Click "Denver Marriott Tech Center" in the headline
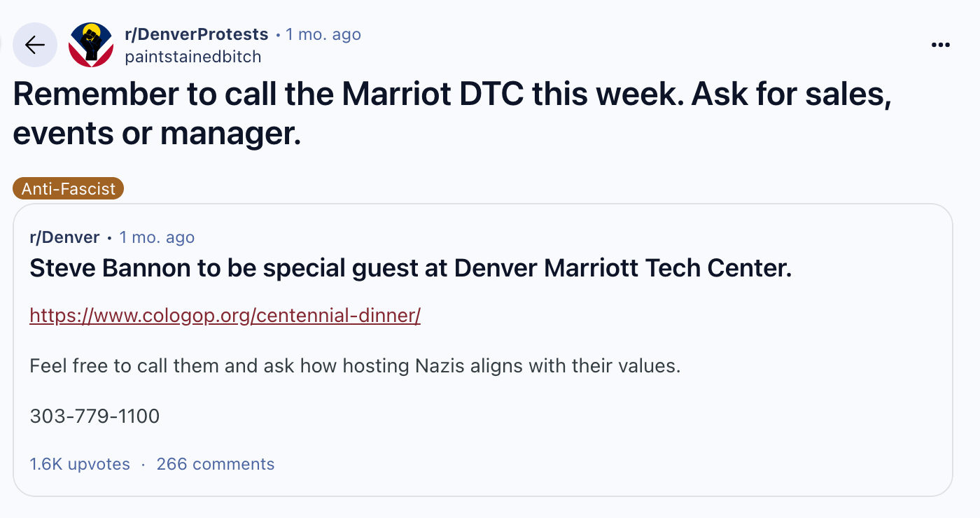 (x=623, y=268)
